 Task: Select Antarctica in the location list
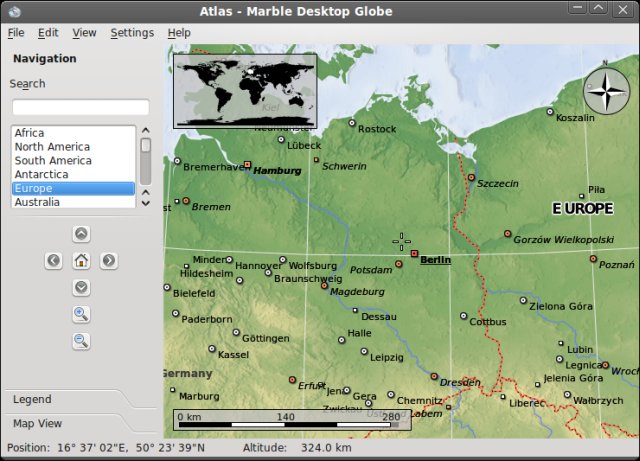73,174
